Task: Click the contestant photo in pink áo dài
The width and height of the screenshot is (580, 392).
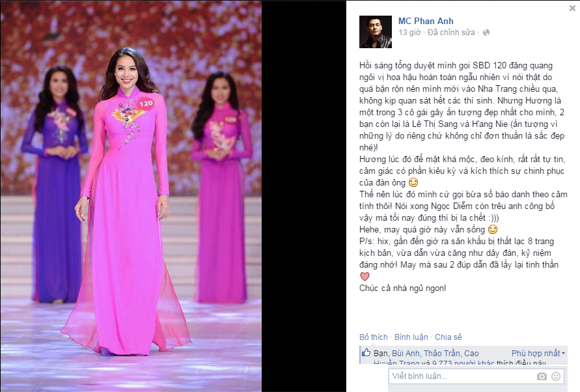Action: click(131, 196)
